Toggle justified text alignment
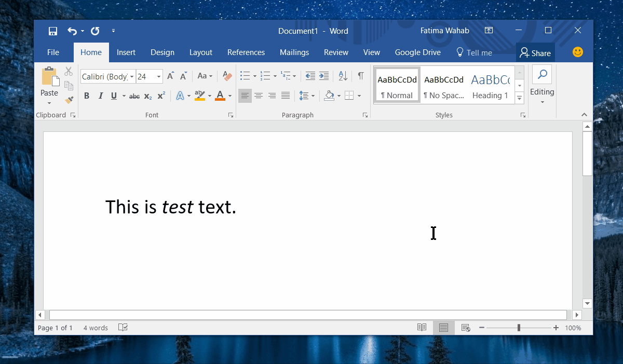 (x=285, y=96)
